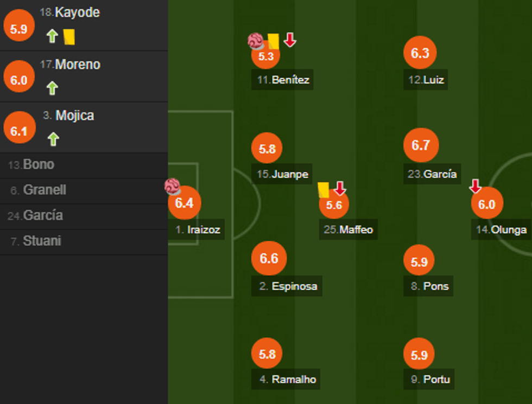Open Benítez's player name label
The image size is (532, 404).
[x=282, y=80]
